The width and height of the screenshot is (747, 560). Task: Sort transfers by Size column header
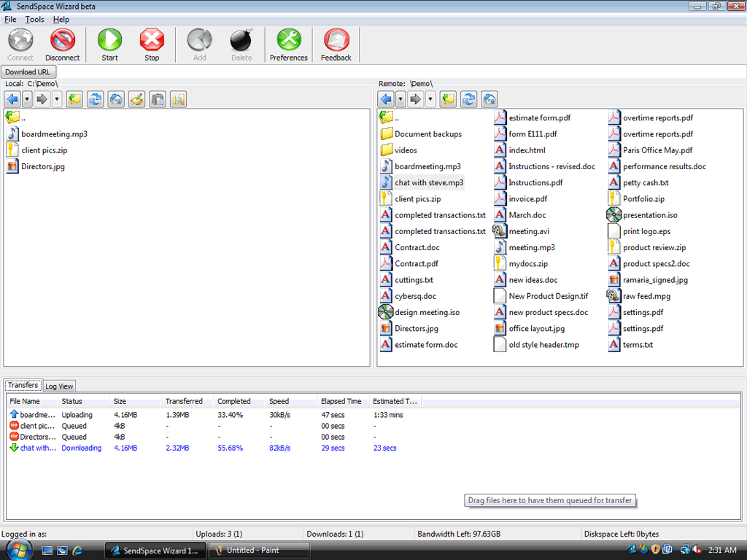pyautogui.click(x=135, y=402)
